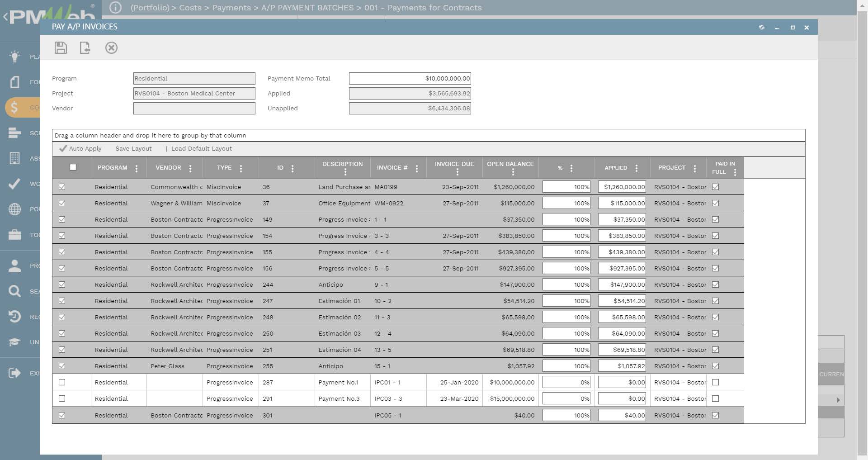Click the 25-Jan-2020 invoice due cell
Viewport: 868px width, 460px height.
(x=454, y=382)
